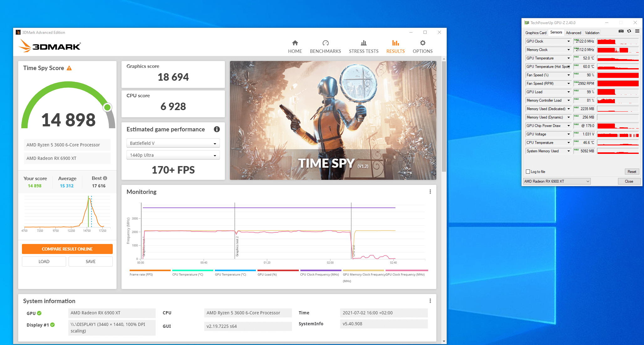Click the 3DMark logo

click(x=50, y=46)
